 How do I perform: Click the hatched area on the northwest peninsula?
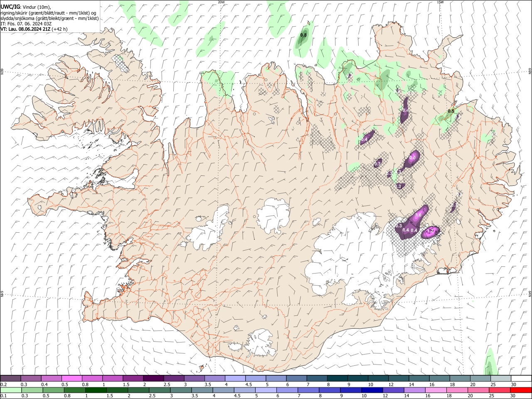(x=120, y=63)
